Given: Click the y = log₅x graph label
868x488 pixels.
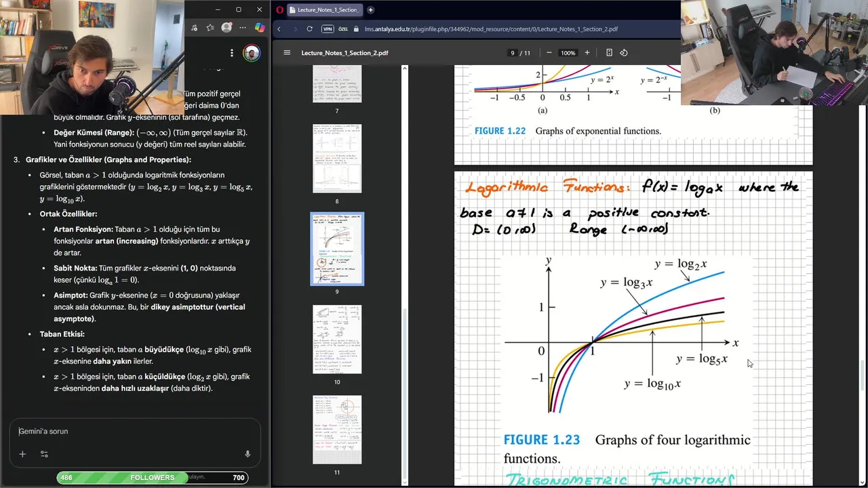Looking at the screenshot, I should click(x=702, y=359).
